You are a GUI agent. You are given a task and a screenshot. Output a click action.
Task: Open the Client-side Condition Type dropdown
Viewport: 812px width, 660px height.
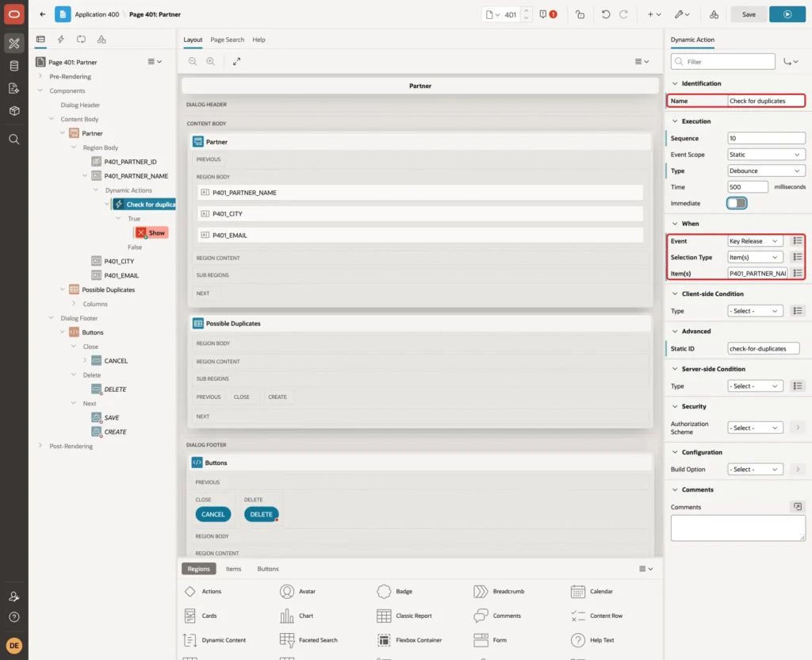pyautogui.click(x=755, y=311)
